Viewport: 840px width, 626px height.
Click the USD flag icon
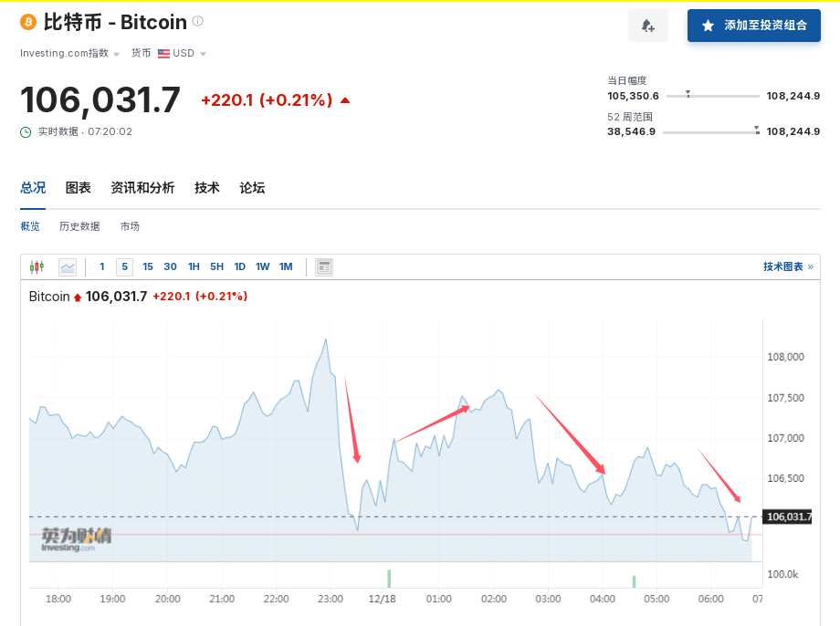click(164, 53)
